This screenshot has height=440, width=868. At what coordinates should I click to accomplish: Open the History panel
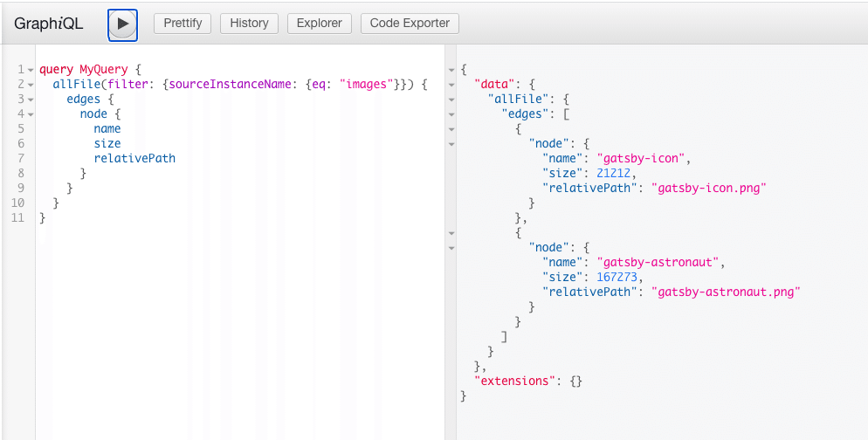pos(249,24)
